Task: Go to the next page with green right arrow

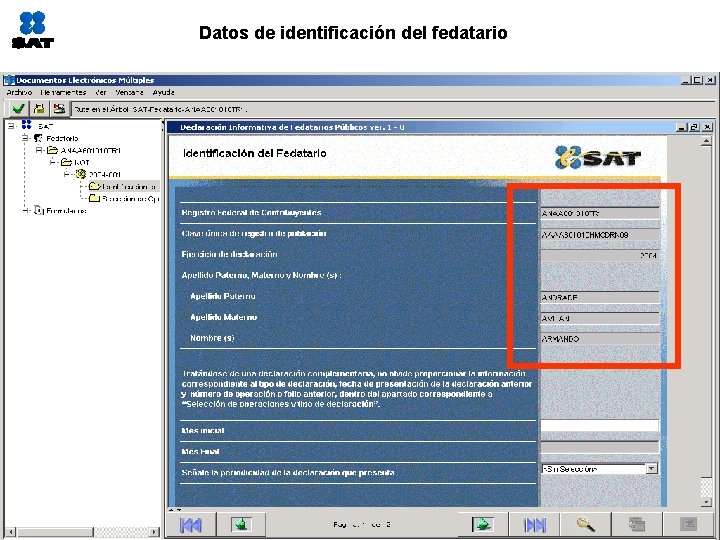Action: coord(483,524)
